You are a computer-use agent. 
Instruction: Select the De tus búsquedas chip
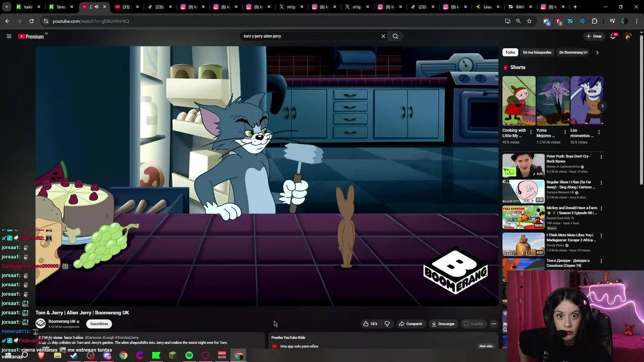[537, 52]
